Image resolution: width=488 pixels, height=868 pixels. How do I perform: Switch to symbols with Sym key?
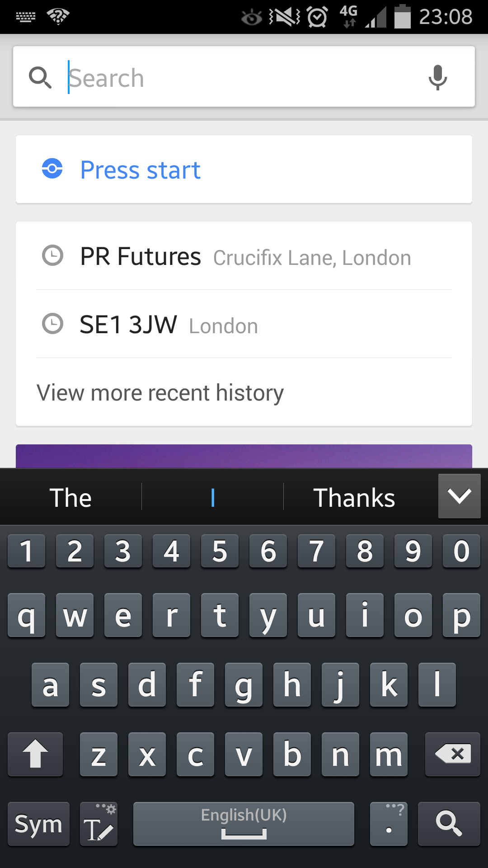38,824
